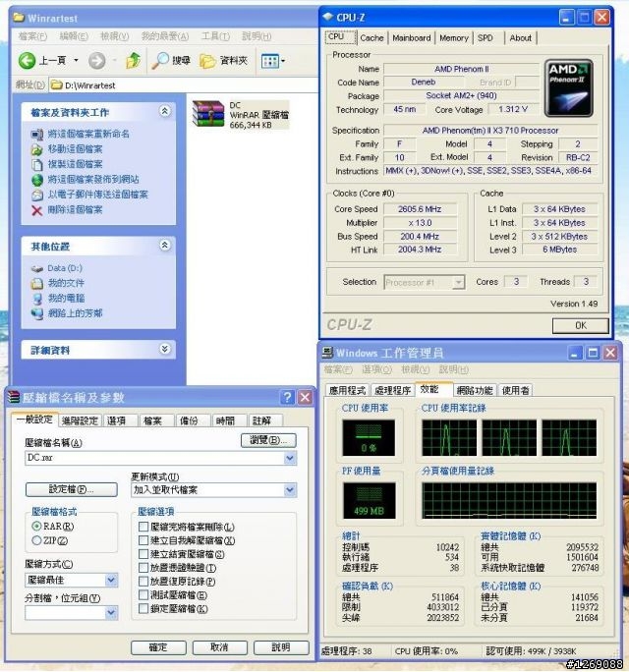The image size is (629, 672).
Task: Click the CPU-Z title bar icon
Action: coord(328,17)
